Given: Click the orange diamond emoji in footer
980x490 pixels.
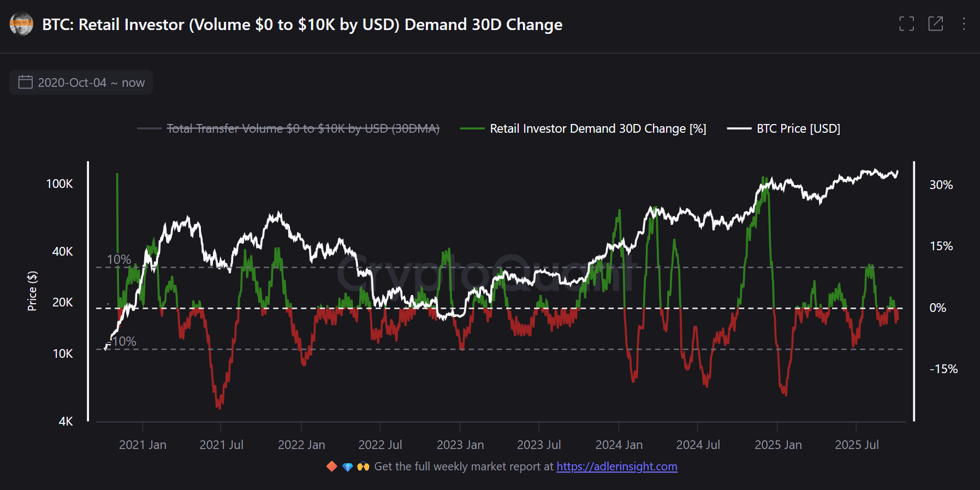Looking at the screenshot, I should pyautogui.click(x=331, y=467).
